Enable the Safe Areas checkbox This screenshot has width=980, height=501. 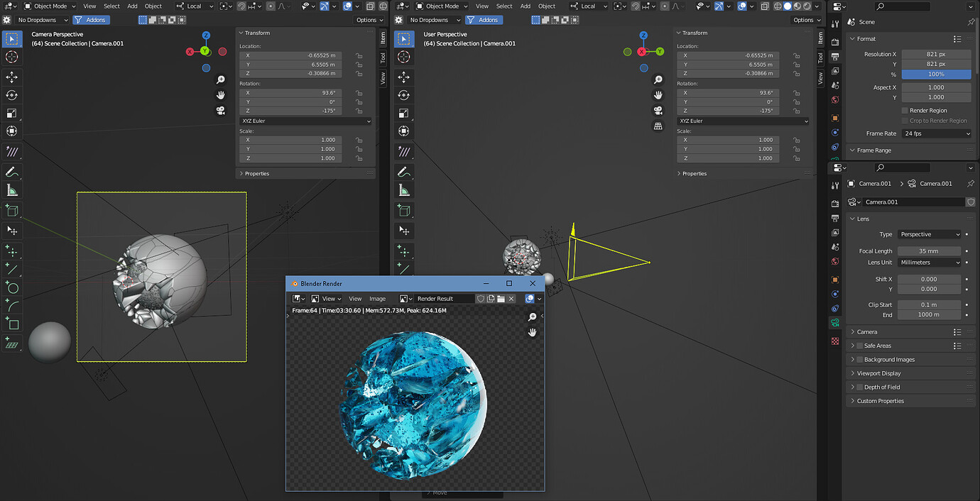pos(859,346)
